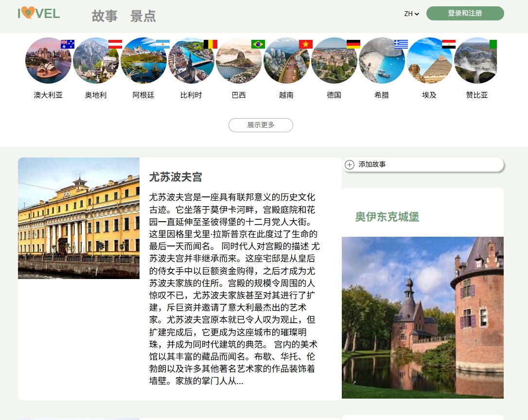Select the 巴西 country icon
Viewport: 528px width, 420px height.
pyautogui.click(x=239, y=60)
